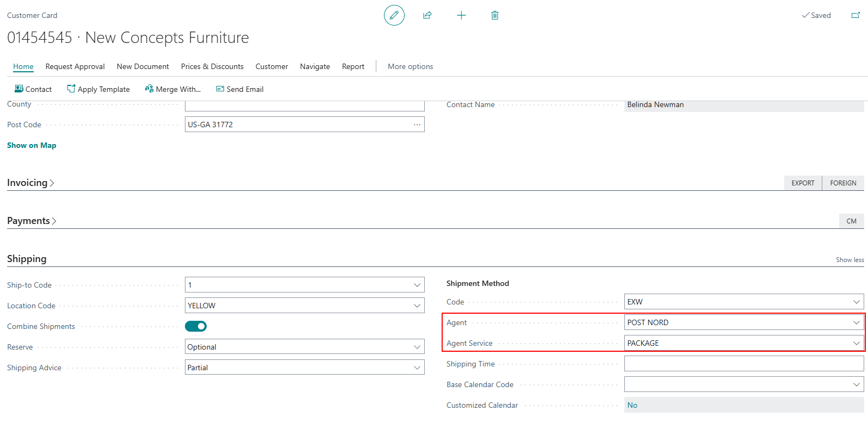Viewport: 868px width, 423px height.
Task: Click the CM payment summary value
Action: (852, 221)
